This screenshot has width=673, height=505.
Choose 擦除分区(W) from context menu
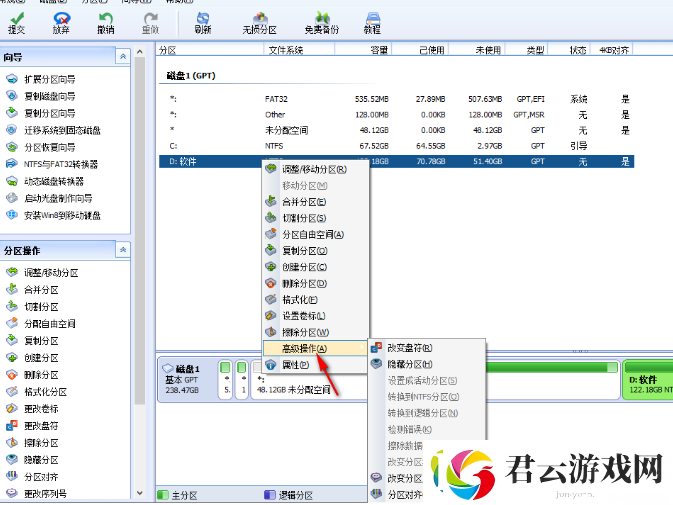[x=315, y=333]
